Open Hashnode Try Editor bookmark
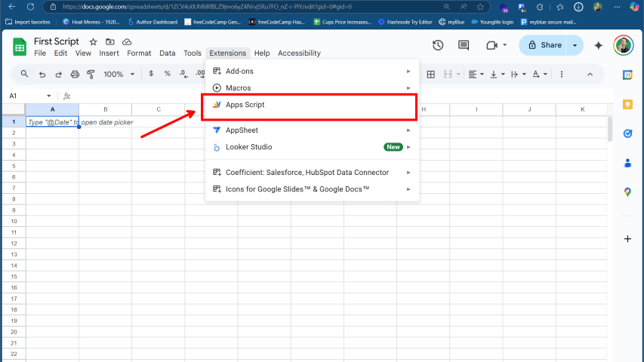Viewport: 644px width, 362px height. point(405,22)
